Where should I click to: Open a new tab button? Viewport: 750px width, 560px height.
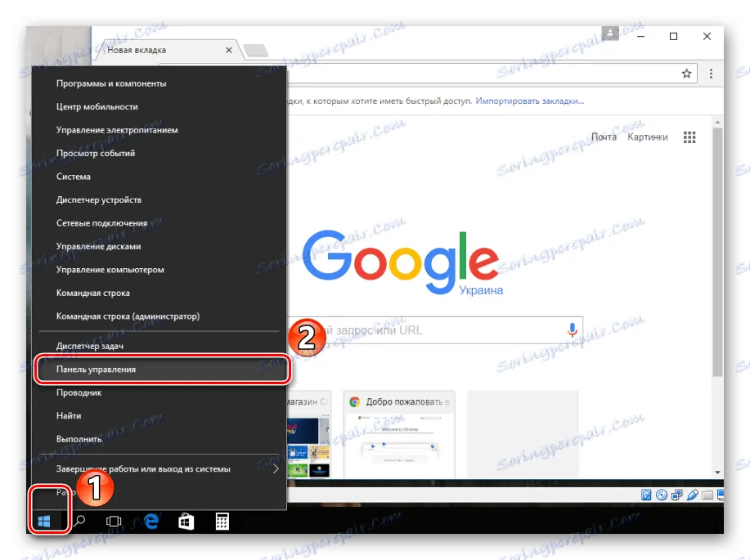256,50
